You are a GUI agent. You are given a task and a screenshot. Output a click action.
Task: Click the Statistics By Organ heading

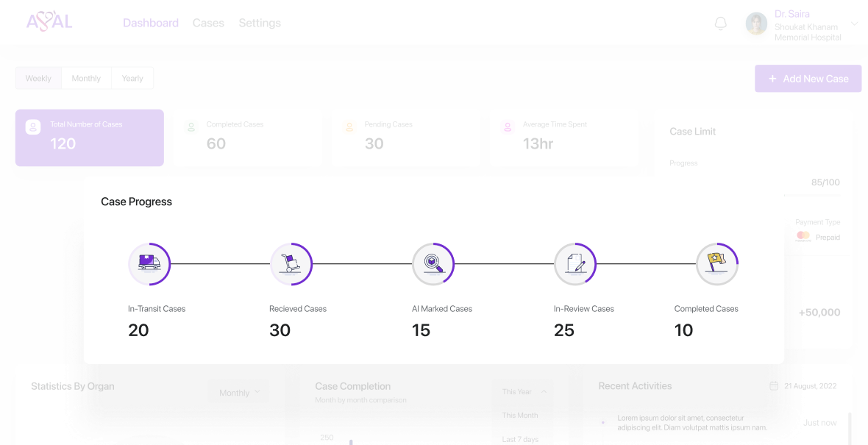click(73, 386)
